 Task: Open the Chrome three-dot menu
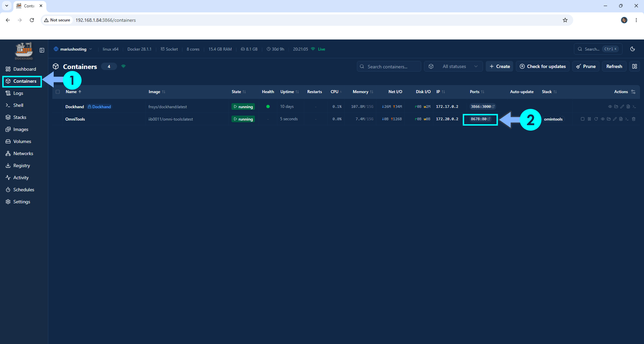click(636, 20)
